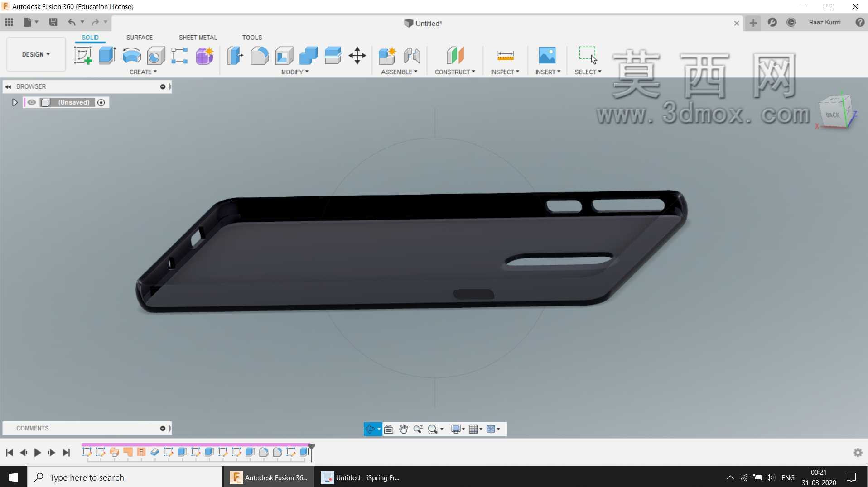The width and height of the screenshot is (868, 487).
Task: Open the Job Status clock icon
Action: click(x=791, y=22)
